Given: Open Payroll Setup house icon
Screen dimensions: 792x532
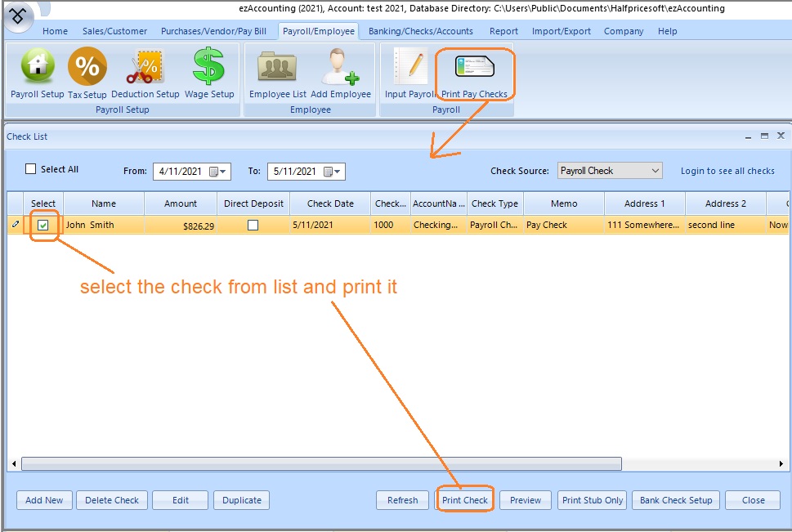Looking at the screenshot, I should click(x=37, y=69).
